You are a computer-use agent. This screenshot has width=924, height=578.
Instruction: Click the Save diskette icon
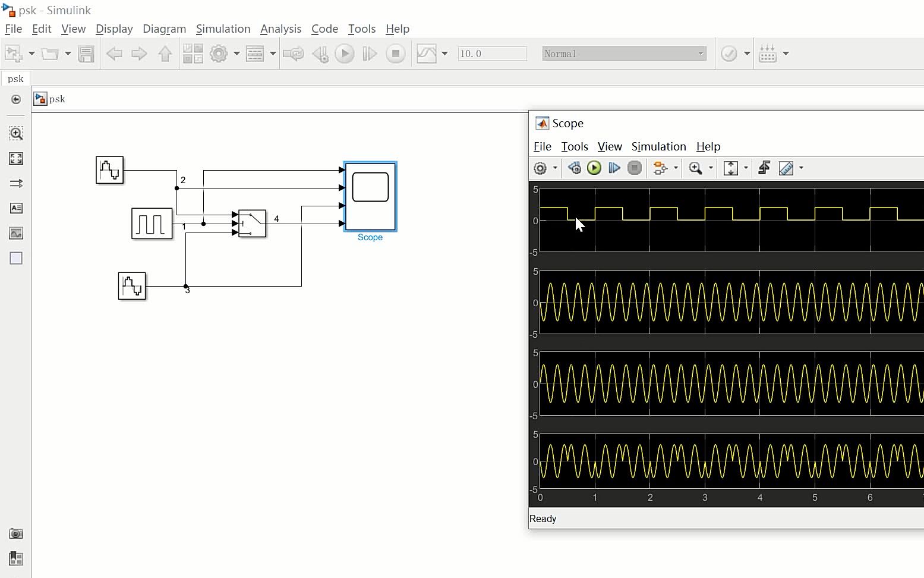point(86,54)
